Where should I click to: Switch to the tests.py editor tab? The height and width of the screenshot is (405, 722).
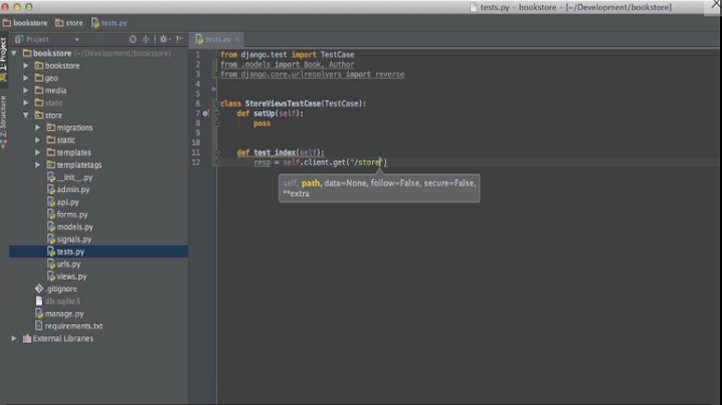tap(217, 39)
